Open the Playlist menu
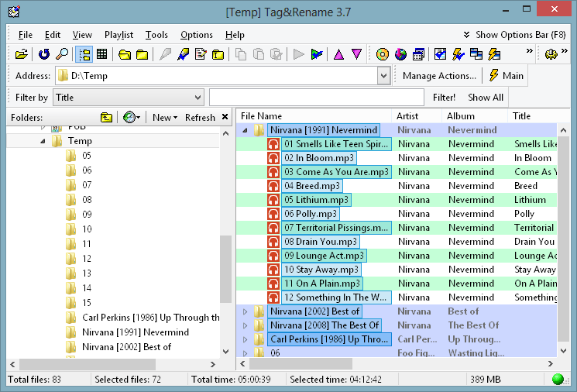577x392 pixels. pyautogui.click(x=118, y=35)
